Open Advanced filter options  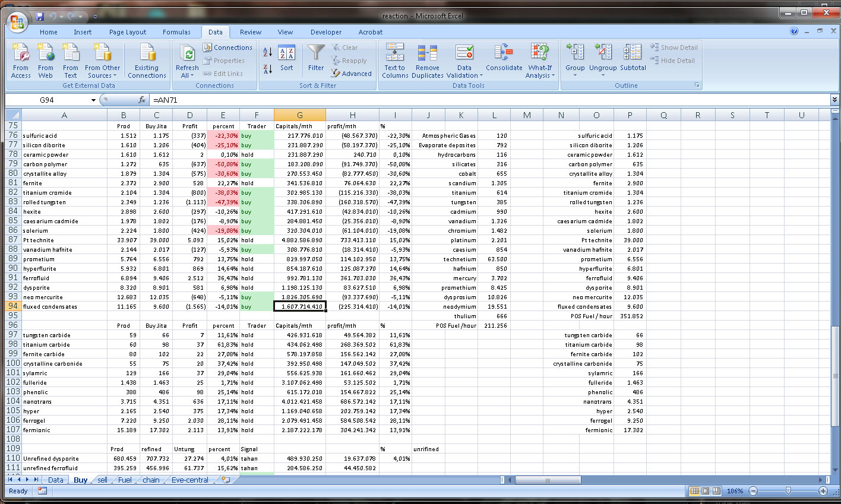(351, 74)
